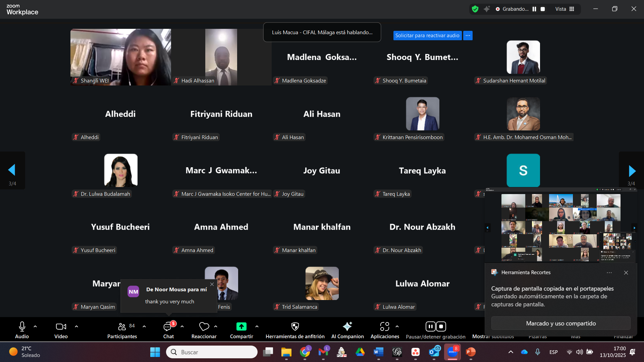Expand video options chevron beside Vídeo
The width and height of the screenshot is (644, 362).
click(x=76, y=326)
